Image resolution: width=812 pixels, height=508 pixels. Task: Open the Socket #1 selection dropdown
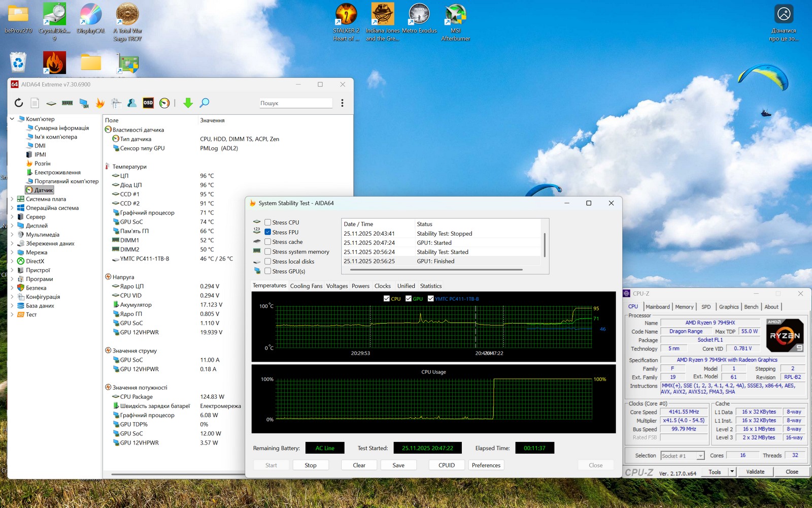[683, 456]
